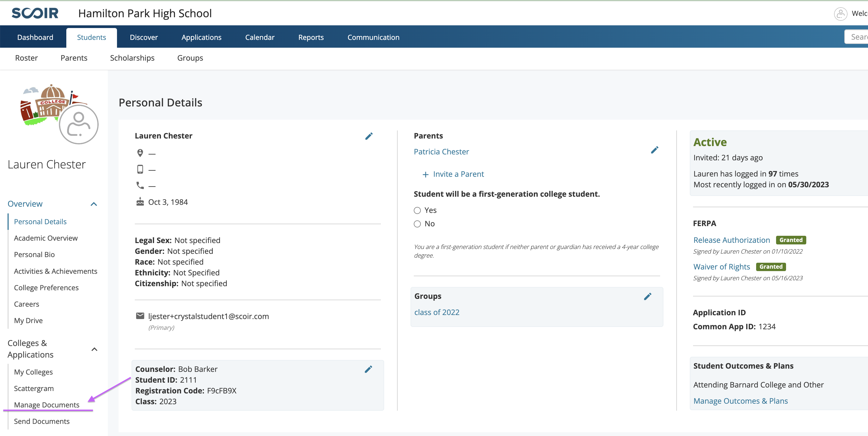The width and height of the screenshot is (868, 436).
Task: Click the user account avatar icon
Action: click(841, 14)
